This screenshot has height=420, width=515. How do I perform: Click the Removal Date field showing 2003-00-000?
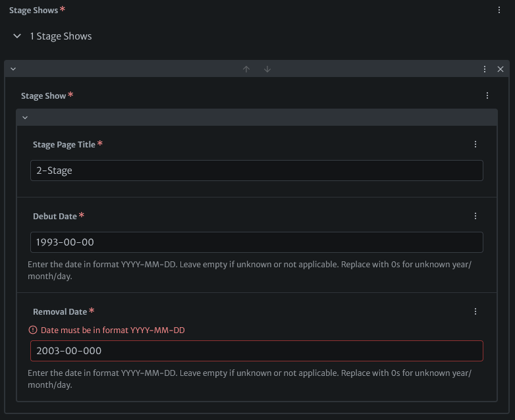point(256,351)
